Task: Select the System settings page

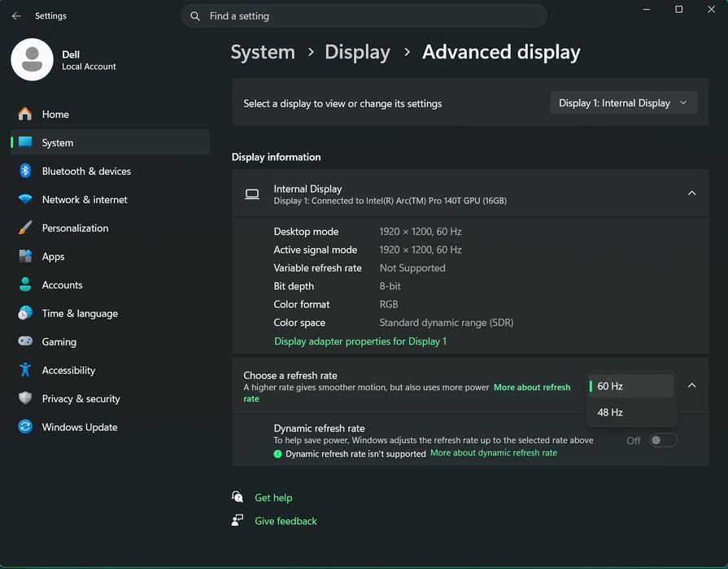Action: 110,142
